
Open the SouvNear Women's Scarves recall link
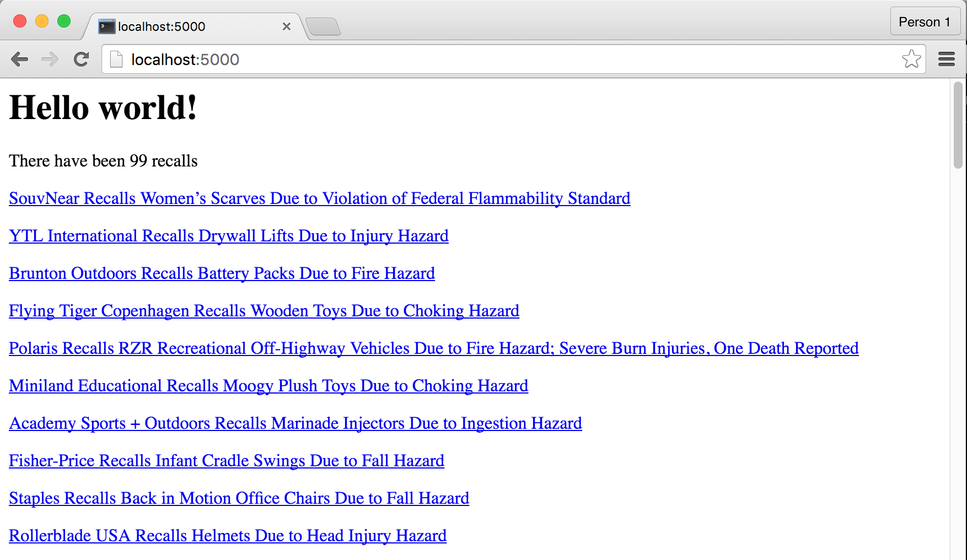coord(320,198)
